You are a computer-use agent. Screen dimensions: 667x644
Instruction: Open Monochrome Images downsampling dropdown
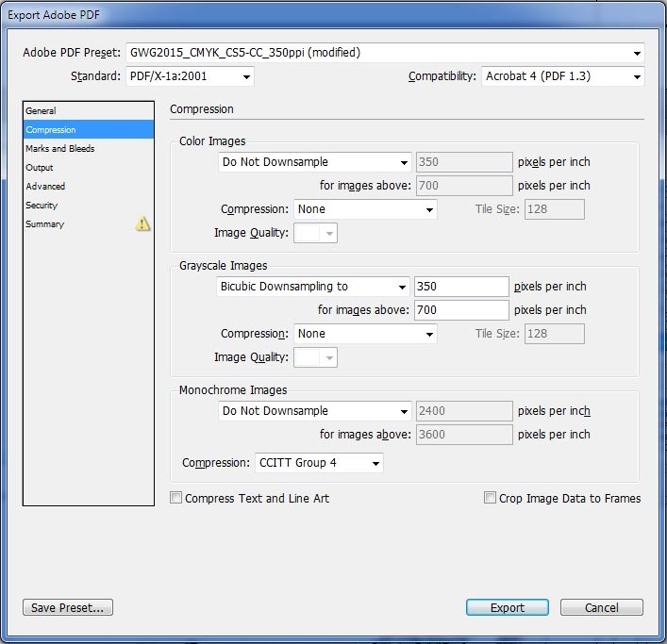coord(315,411)
